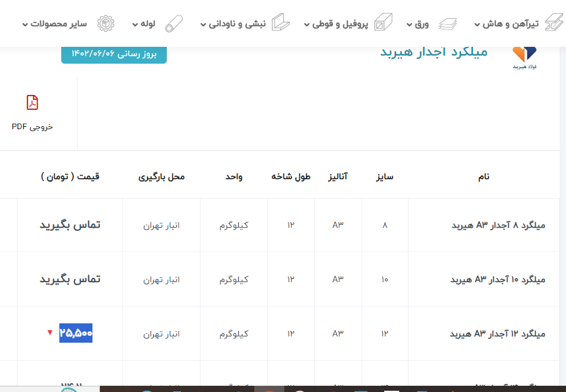Click the pipe (لوله) icon

click(x=174, y=24)
